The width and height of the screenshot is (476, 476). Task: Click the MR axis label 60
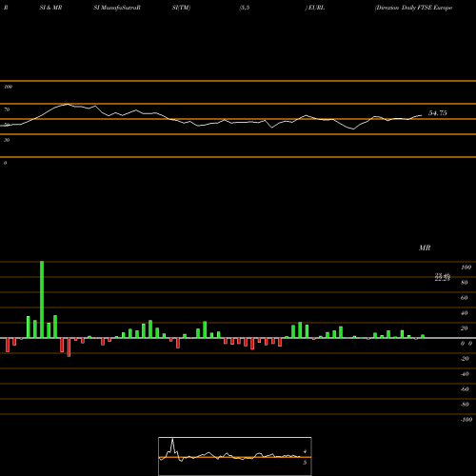464,298
